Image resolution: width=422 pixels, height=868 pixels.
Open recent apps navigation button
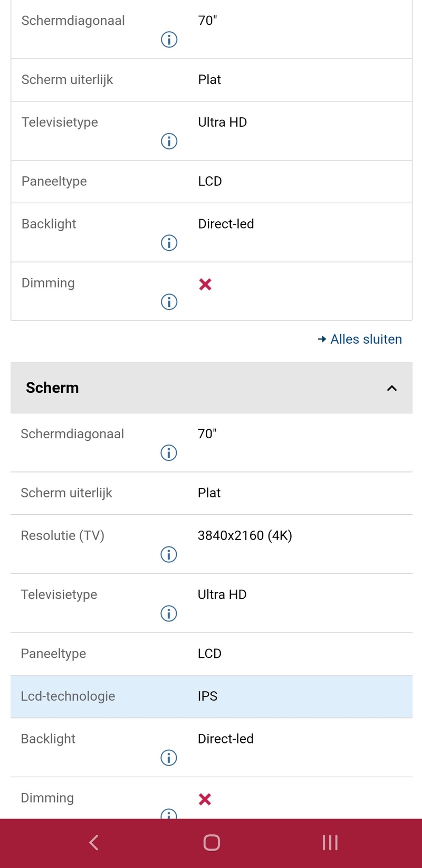click(330, 843)
